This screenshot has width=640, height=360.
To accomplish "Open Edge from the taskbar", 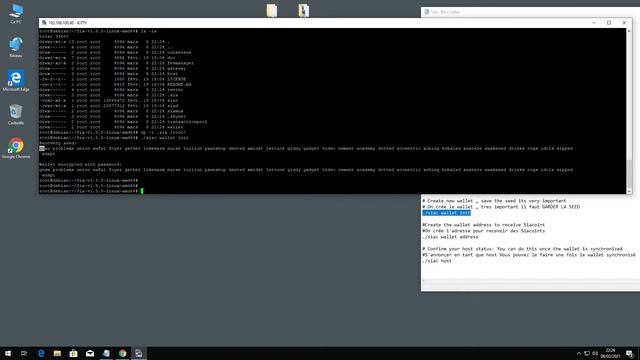I will 41,353.
